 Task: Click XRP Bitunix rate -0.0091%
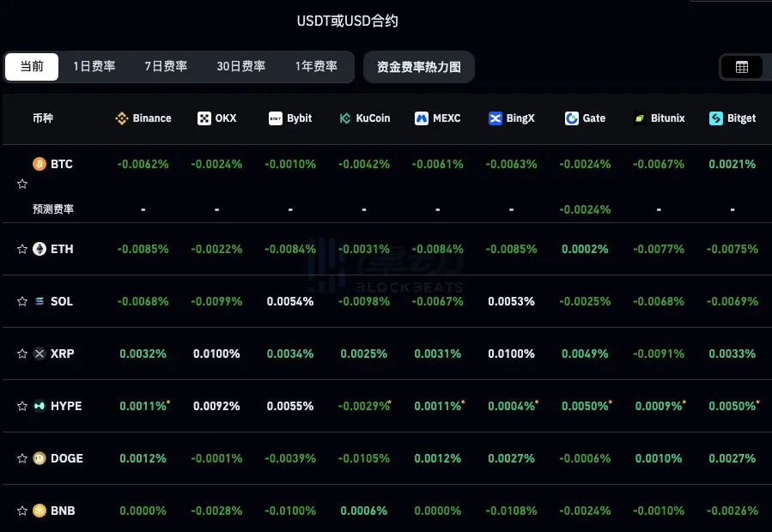[x=659, y=354]
